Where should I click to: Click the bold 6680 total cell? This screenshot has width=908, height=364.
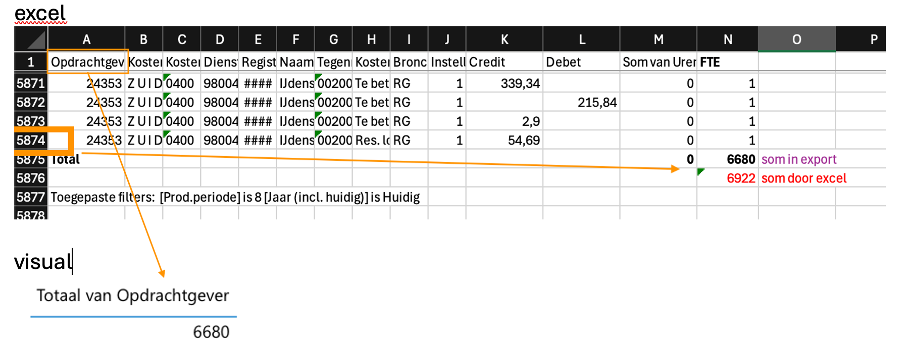[x=727, y=159]
